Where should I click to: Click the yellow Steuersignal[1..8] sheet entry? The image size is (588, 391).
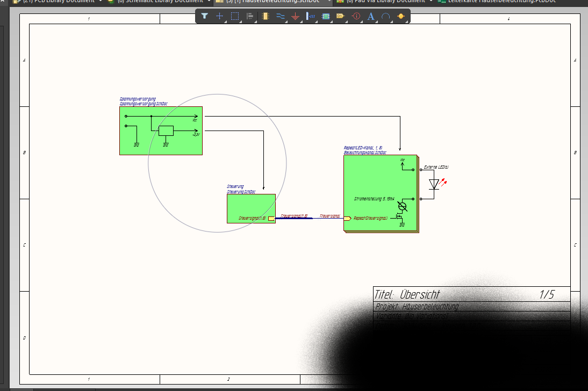click(x=271, y=218)
